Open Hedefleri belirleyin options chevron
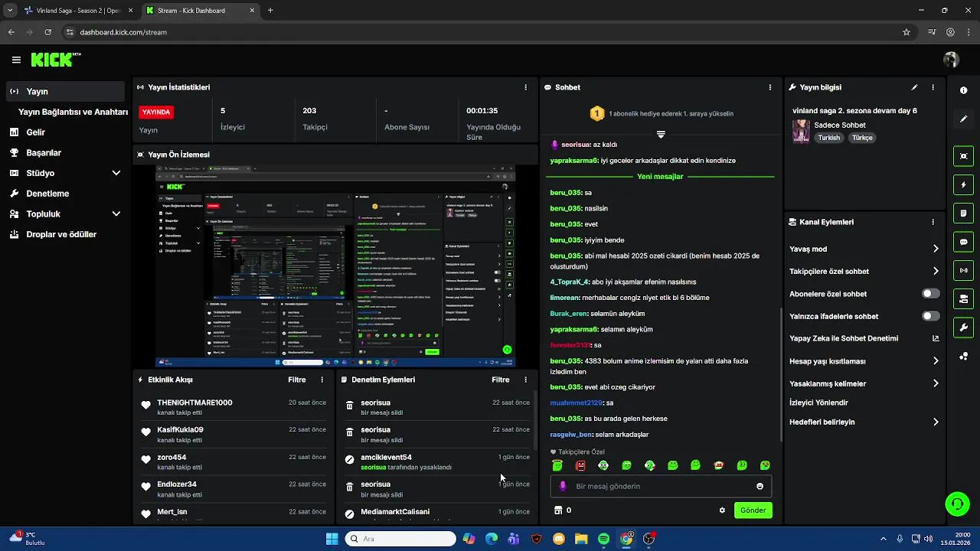 click(936, 422)
